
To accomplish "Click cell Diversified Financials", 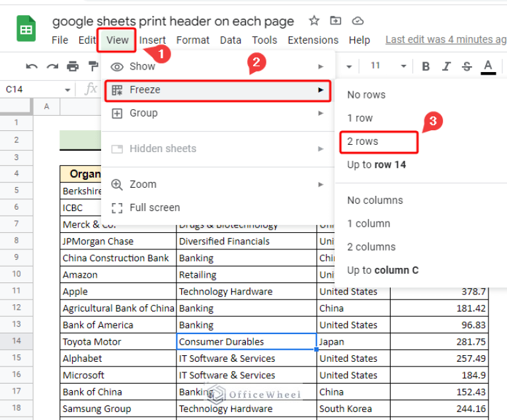I will [247, 241].
